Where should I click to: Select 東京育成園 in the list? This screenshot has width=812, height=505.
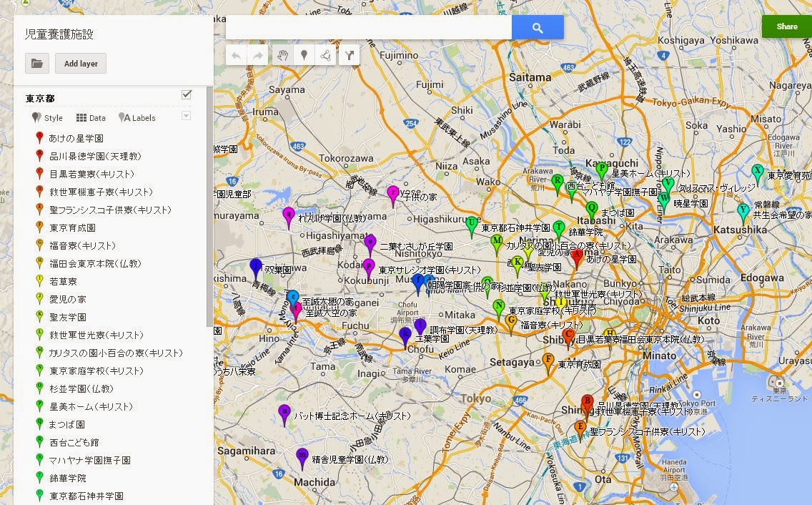click(72, 227)
